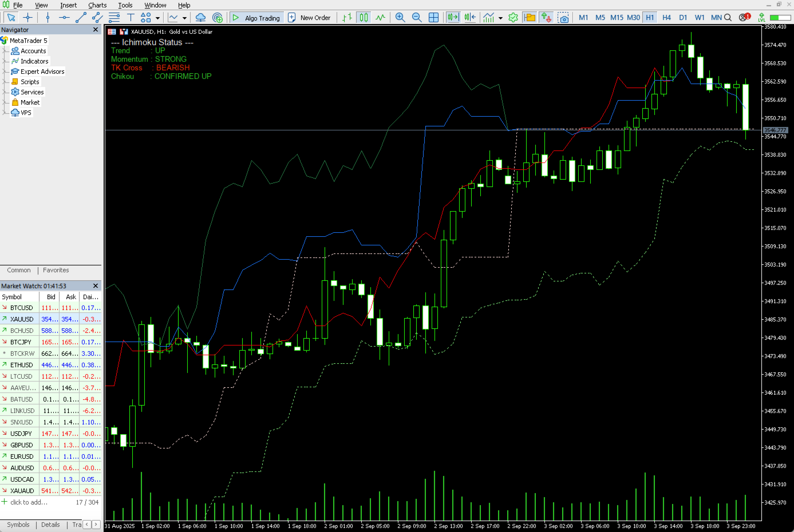The height and width of the screenshot is (532, 794).
Task: Open the indicators list icon
Action: click(x=488, y=18)
